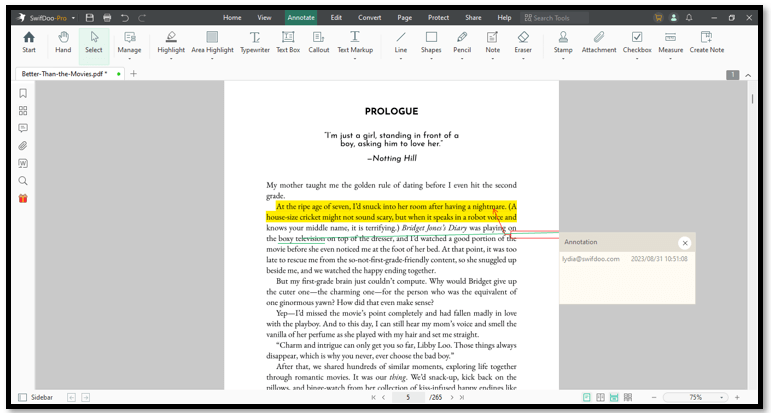Open the attachments sidebar panel
This screenshot has width=771, height=413.
click(x=23, y=146)
